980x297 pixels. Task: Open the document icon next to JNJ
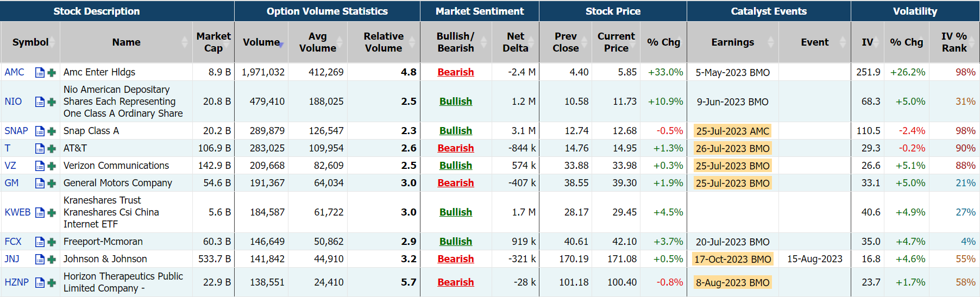[40, 259]
